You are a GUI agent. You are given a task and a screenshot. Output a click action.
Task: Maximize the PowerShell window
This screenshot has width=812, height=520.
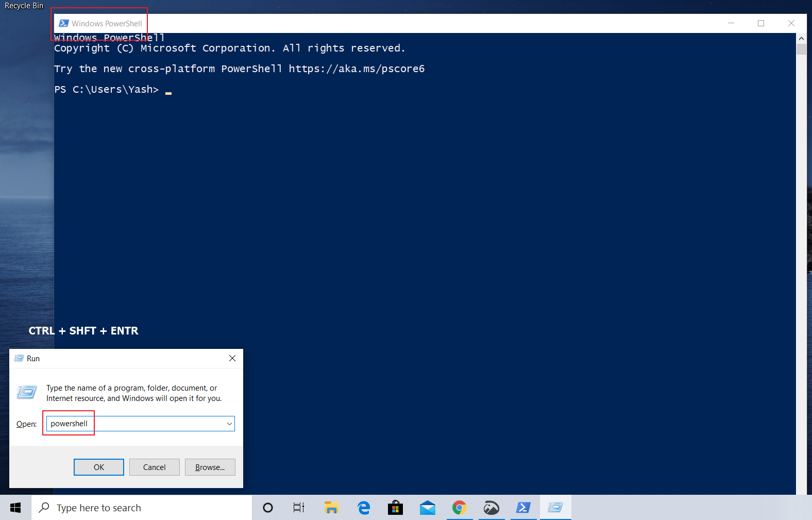point(761,23)
